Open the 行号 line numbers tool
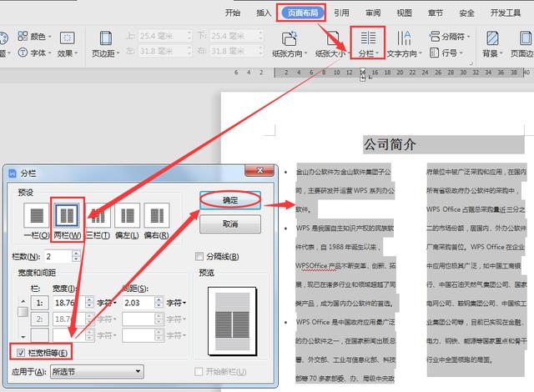The width and height of the screenshot is (534, 392). tap(446, 53)
